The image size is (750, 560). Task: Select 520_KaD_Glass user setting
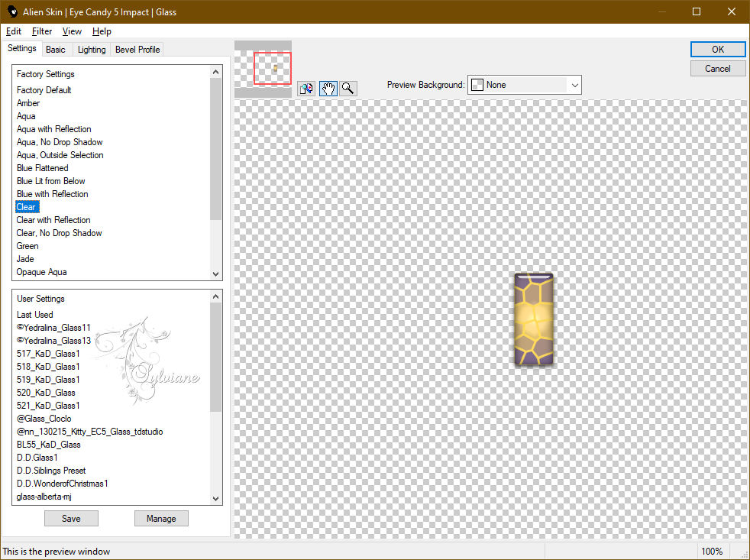click(46, 393)
